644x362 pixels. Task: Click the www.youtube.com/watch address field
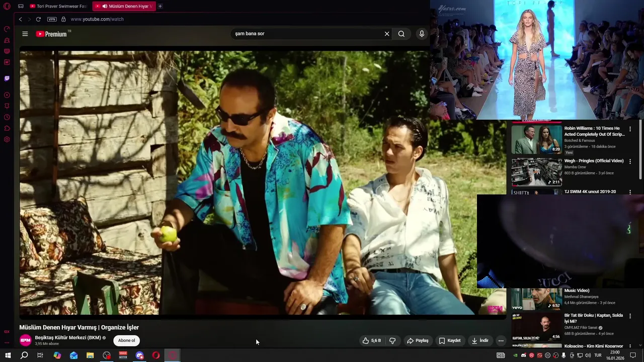(97, 19)
